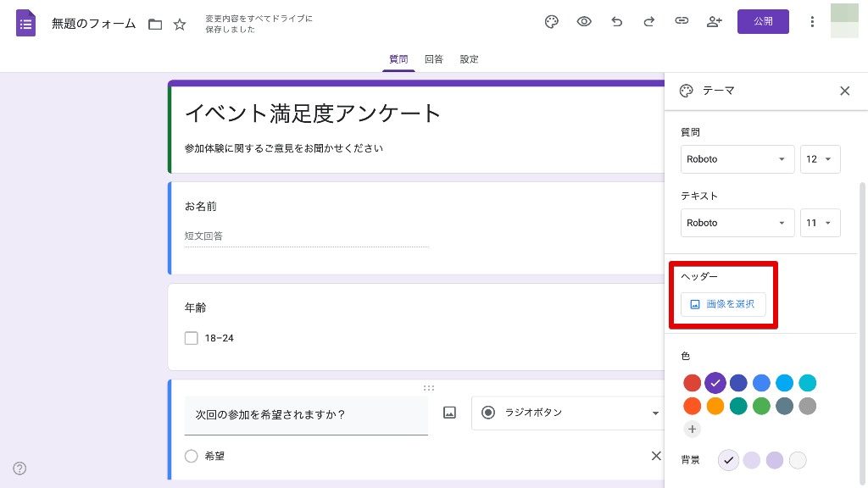Open the add collaborators icon
868x488 pixels.
714,22
